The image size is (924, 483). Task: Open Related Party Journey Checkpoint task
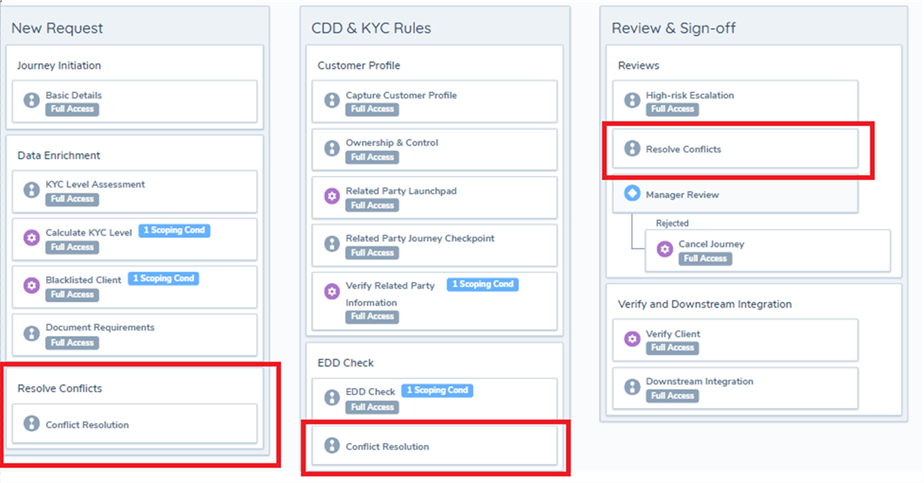420,239
